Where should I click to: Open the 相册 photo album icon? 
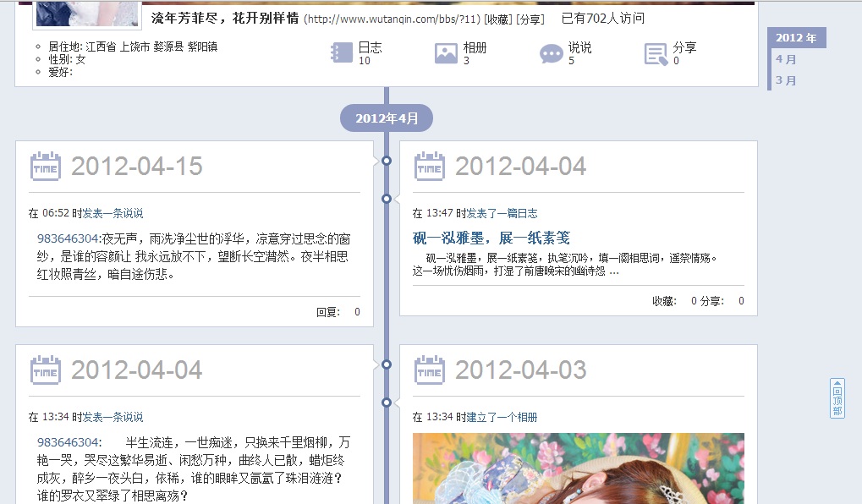(446, 53)
